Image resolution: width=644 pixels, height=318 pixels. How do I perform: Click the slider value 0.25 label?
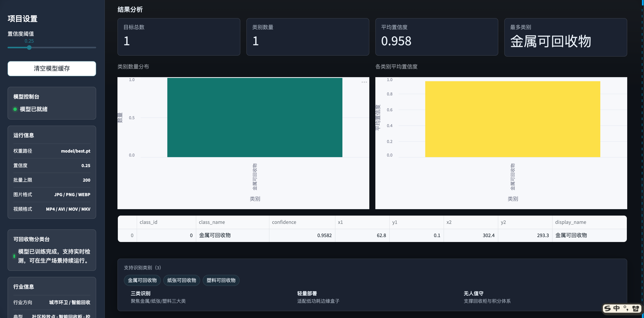pyautogui.click(x=29, y=41)
